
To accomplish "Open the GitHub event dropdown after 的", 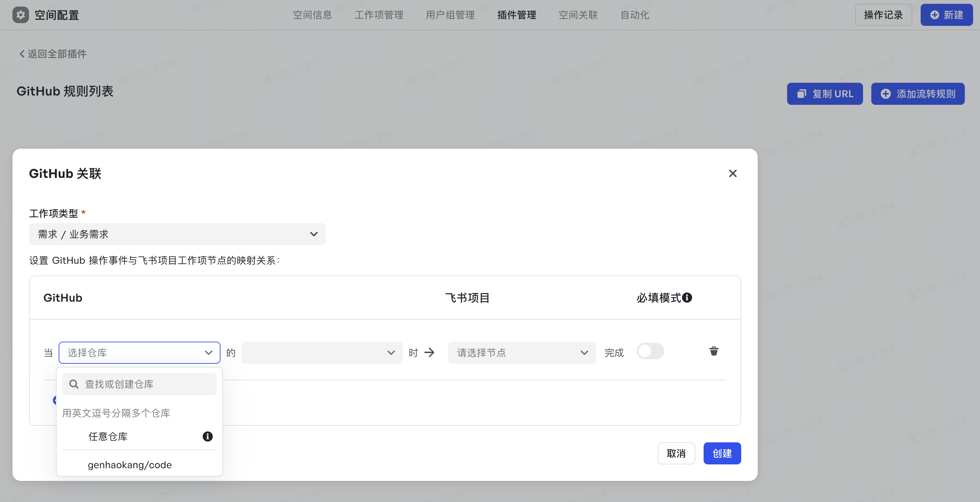I will (x=322, y=353).
